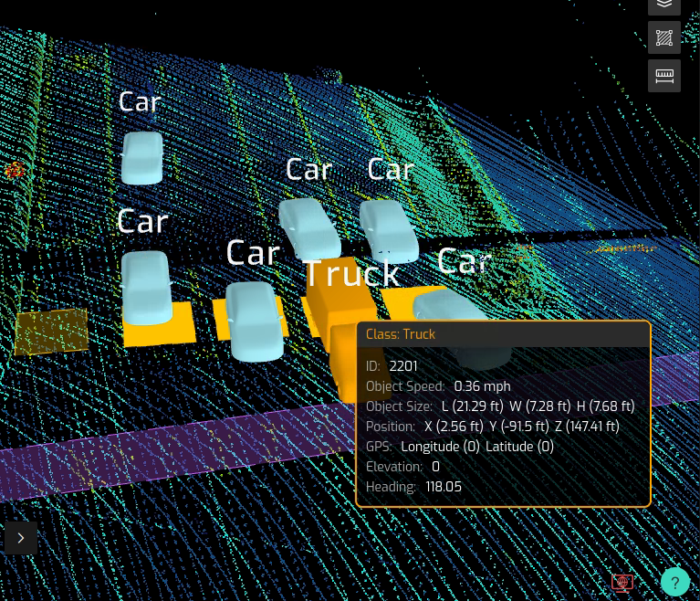Select the ruler measurement tool
This screenshot has height=601, width=700.
pyautogui.click(x=663, y=76)
